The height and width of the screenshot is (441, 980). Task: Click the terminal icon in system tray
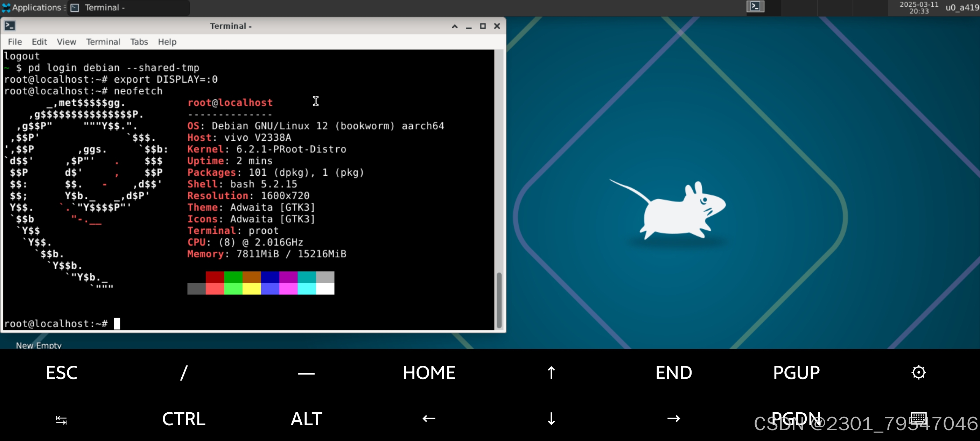click(x=755, y=6)
